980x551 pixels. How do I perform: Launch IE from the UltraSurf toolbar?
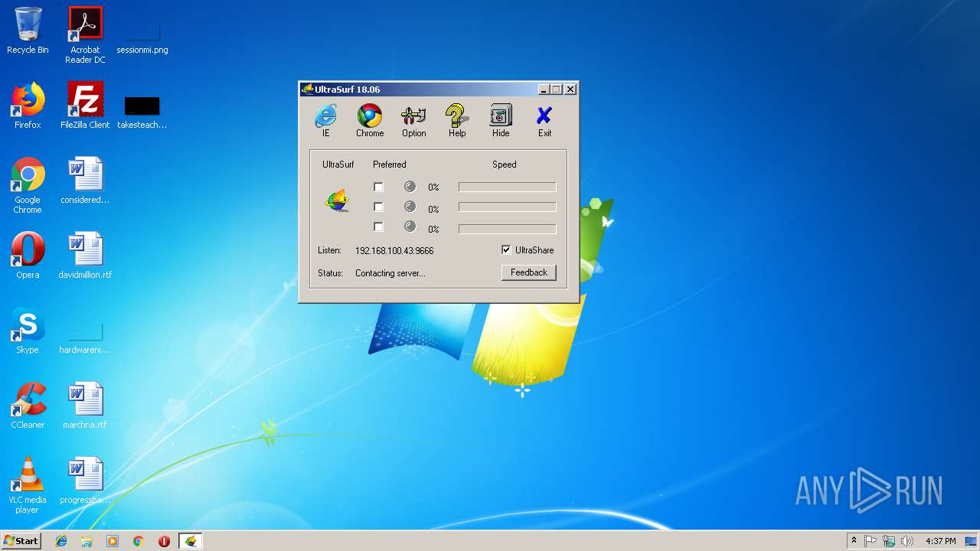pyautogui.click(x=325, y=121)
